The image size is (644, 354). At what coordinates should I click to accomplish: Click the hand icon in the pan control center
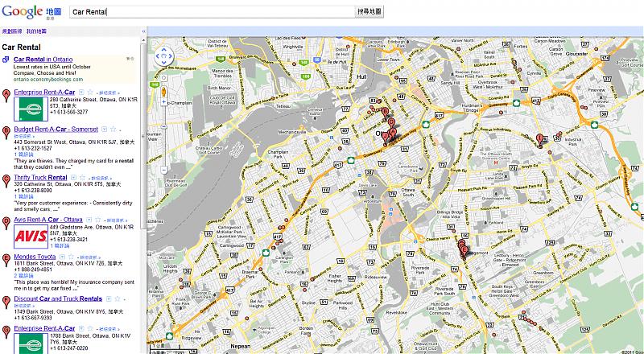pos(164,56)
